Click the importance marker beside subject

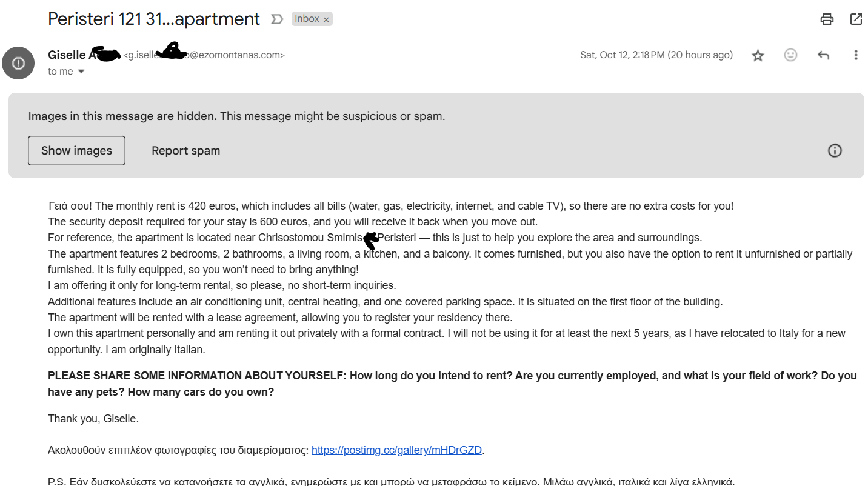click(x=277, y=19)
